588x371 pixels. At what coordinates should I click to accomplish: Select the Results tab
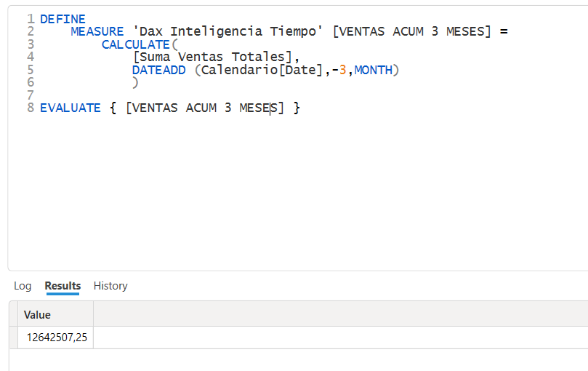[63, 286]
